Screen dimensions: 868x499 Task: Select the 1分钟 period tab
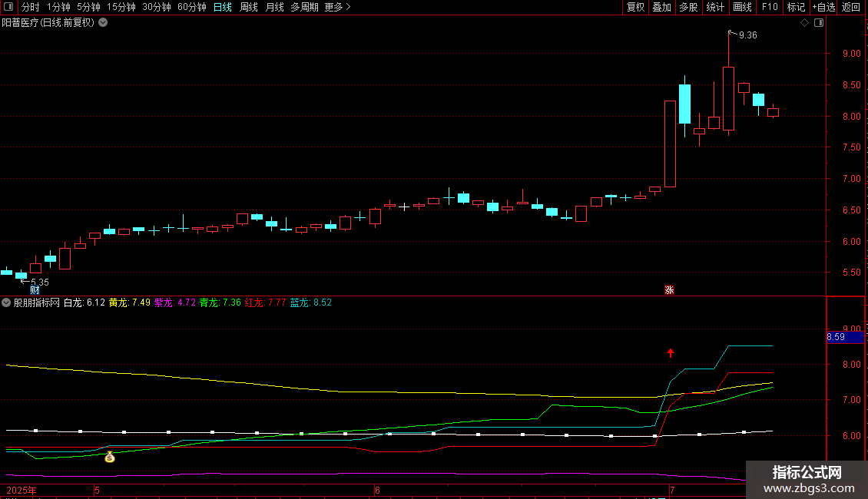click(x=58, y=7)
